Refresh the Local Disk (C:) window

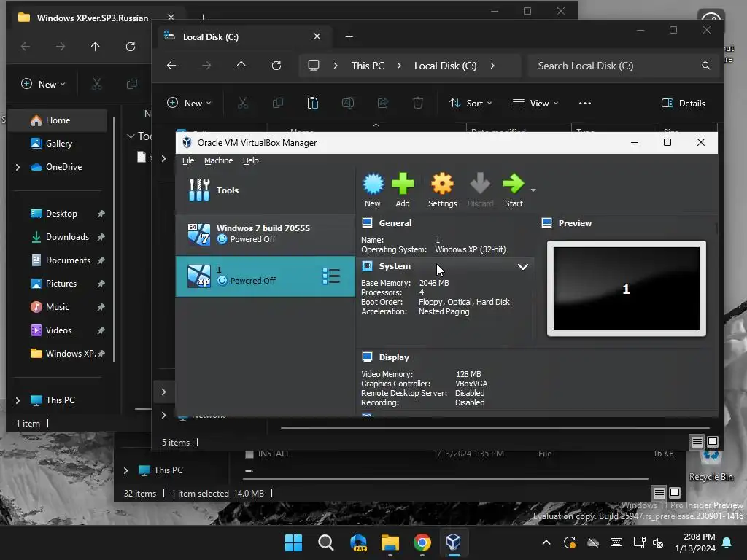(x=276, y=66)
